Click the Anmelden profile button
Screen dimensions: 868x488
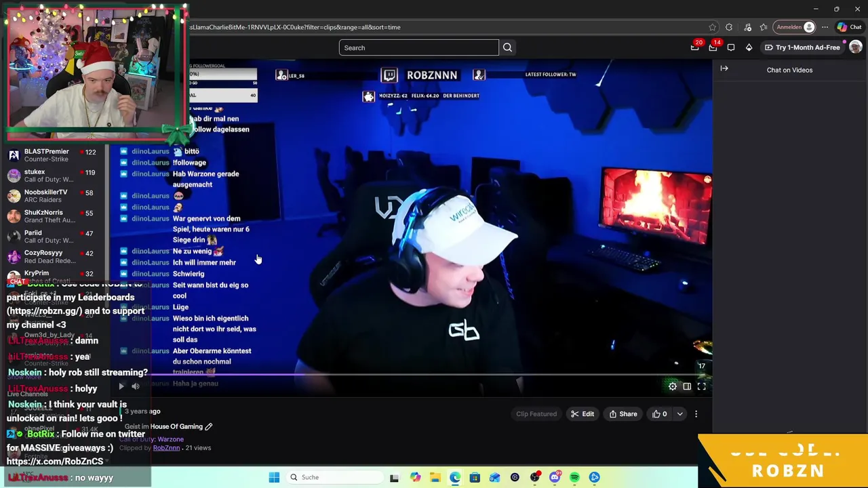click(x=795, y=27)
